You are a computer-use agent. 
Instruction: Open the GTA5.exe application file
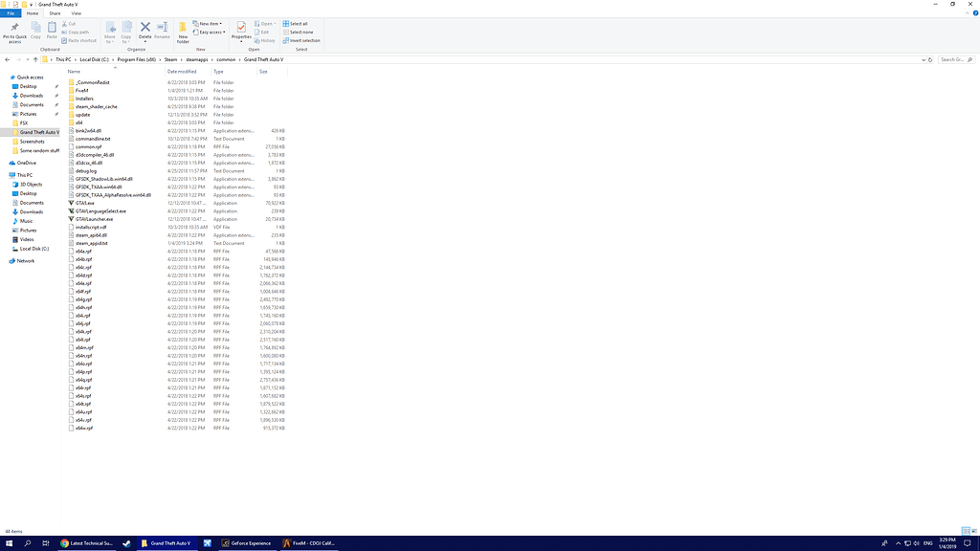pyautogui.click(x=85, y=203)
